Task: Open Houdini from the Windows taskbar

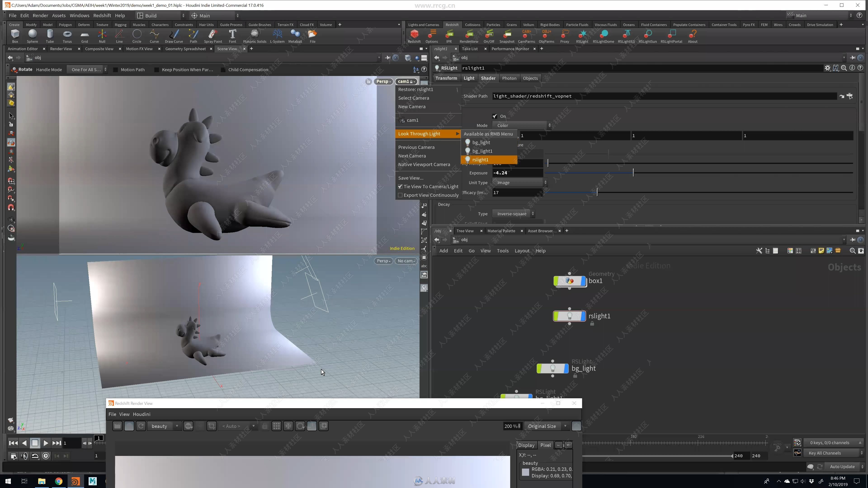Action: click(x=75, y=481)
